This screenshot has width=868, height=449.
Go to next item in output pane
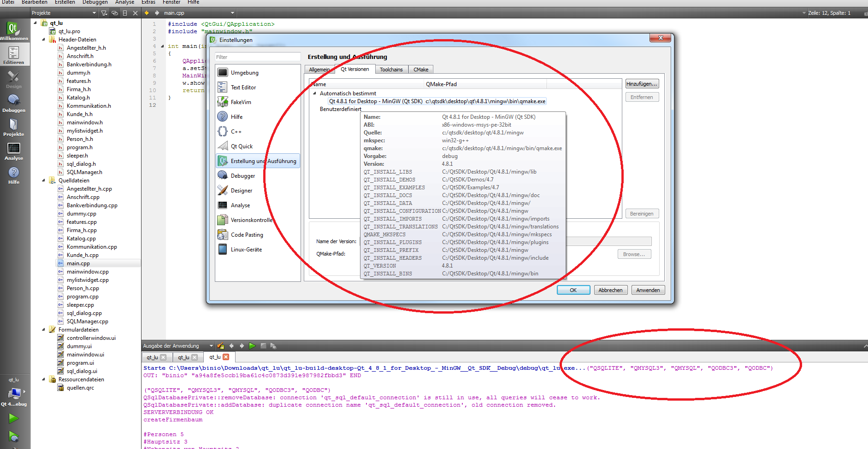pos(242,346)
